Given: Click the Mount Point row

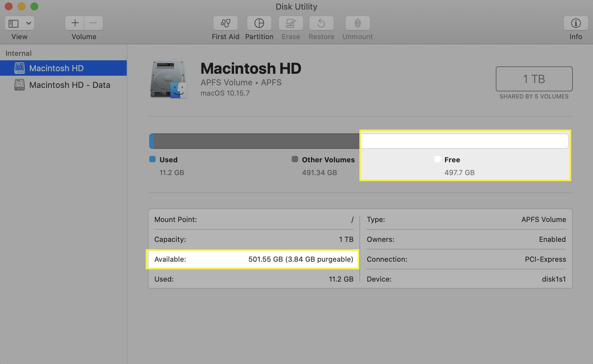Looking at the screenshot, I should (x=254, y=219).
